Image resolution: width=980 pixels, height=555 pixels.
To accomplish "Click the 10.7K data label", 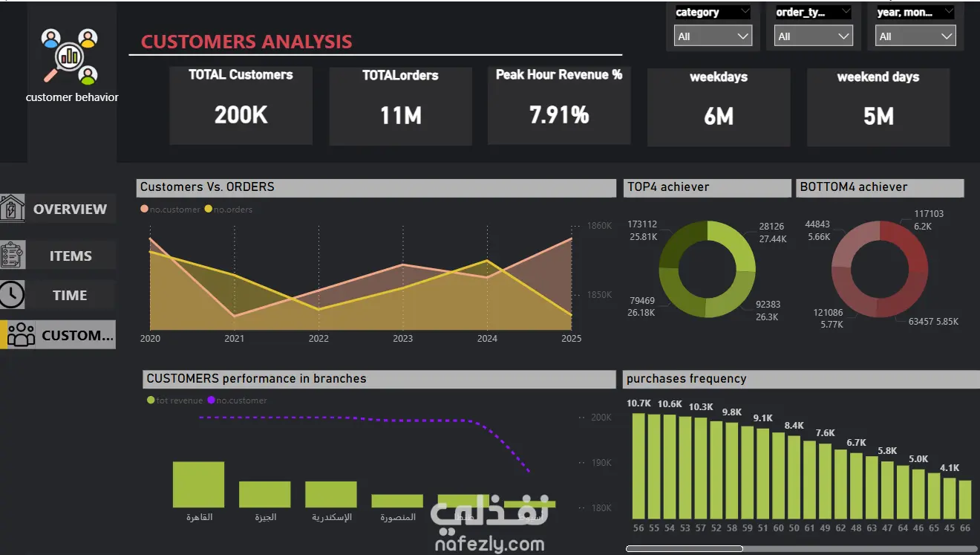I will pos(638,404).
